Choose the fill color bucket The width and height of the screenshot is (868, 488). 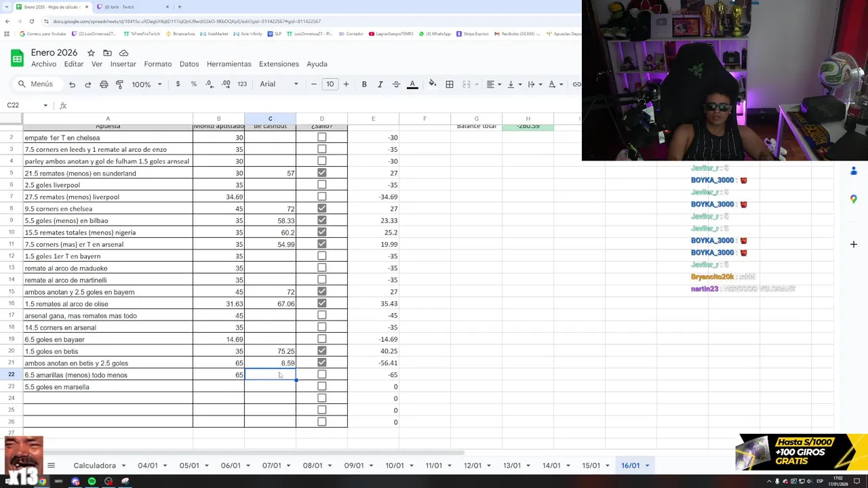(433, 84)
